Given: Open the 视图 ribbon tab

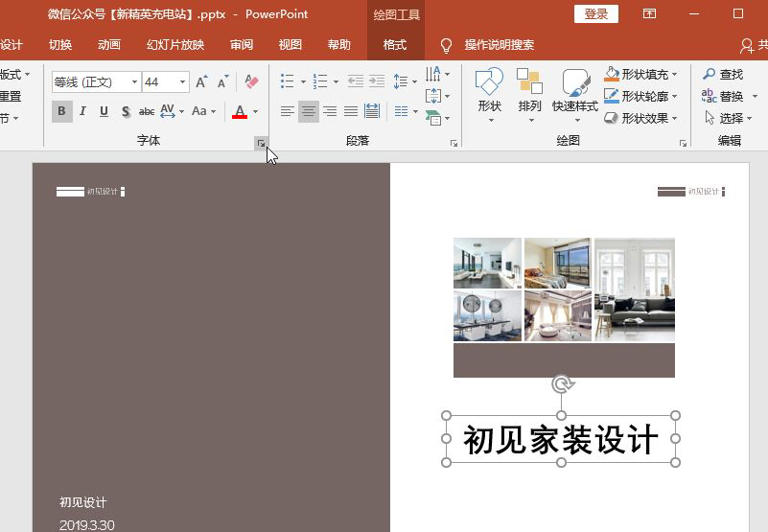Looking at the screenshot, I should tap(290, 45).
